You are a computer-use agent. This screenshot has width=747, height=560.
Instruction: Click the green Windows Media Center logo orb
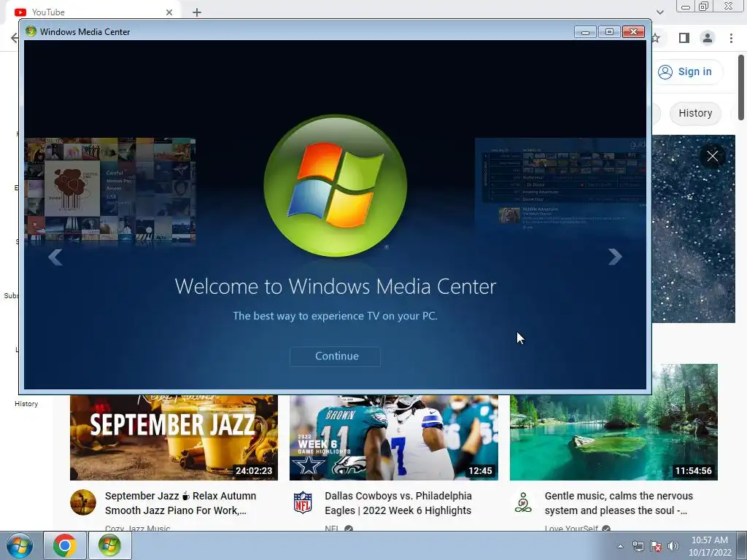pyautogui.click(x=336, y=186)
